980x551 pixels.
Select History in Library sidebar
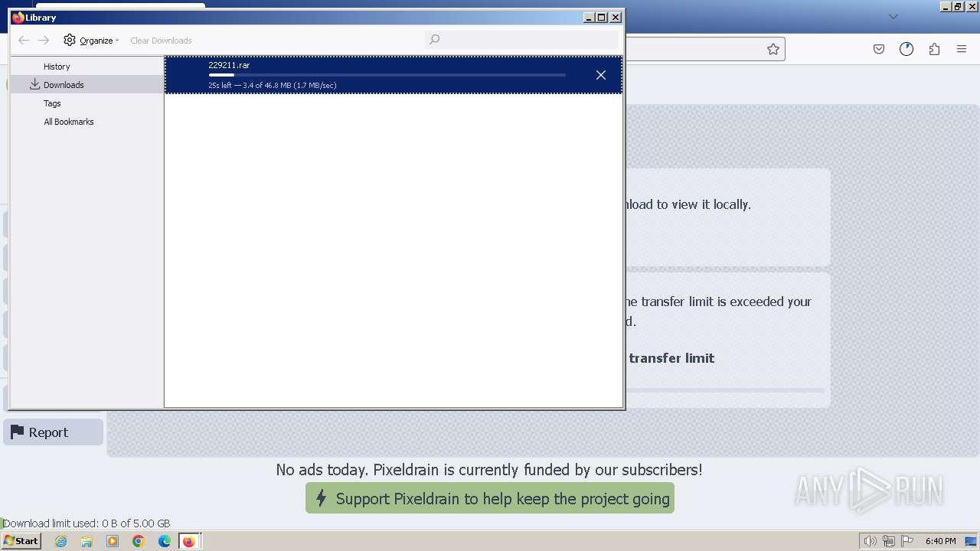coord(57,67)
